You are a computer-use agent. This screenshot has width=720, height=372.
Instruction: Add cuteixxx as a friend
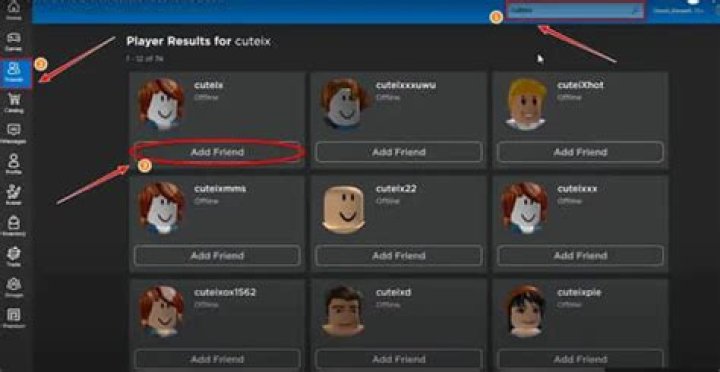click(x=580, y=255)
